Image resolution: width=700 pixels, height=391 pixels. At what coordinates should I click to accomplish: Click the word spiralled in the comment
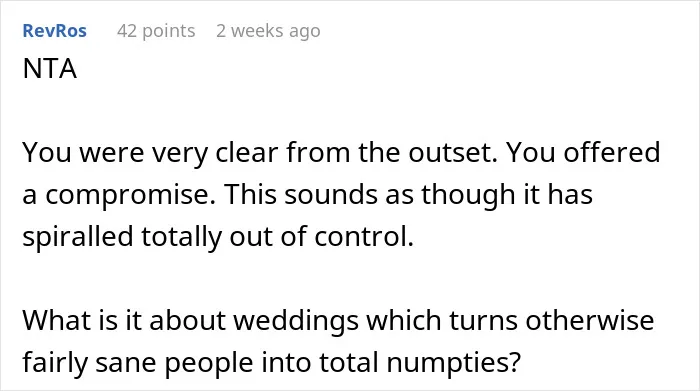click(x=78, y=237)
